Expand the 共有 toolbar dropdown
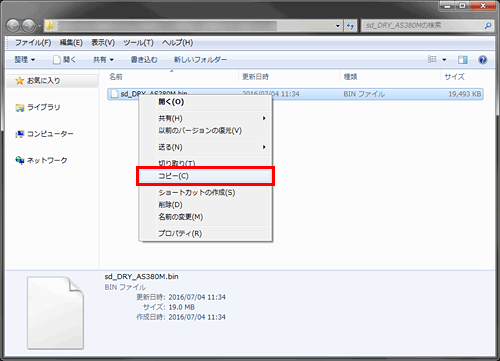 click(103, 60)
